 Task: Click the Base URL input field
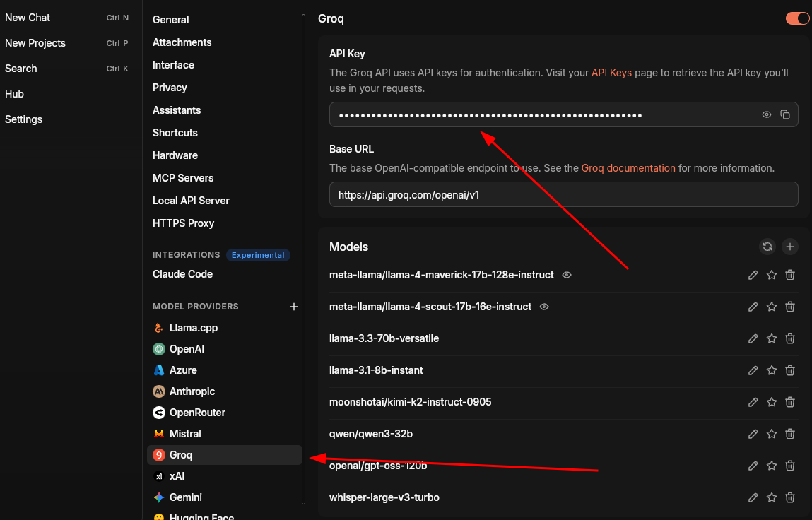(x=563, y=194)
